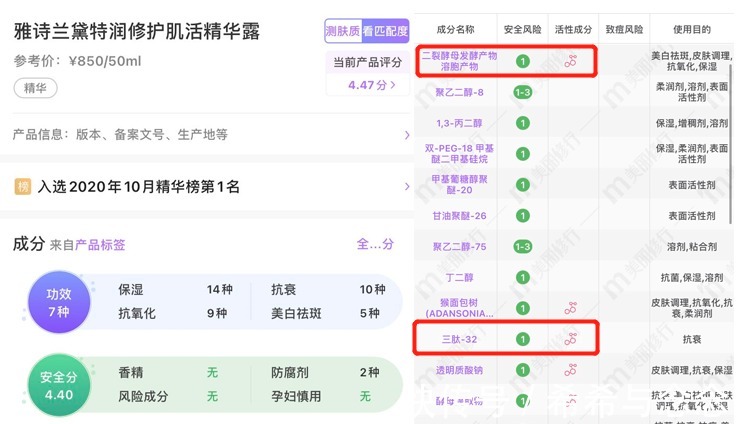This screenshot has width=736, height=424.
Task: Click the ingredient table vertical scrollbar
Action: coord(730,143)
